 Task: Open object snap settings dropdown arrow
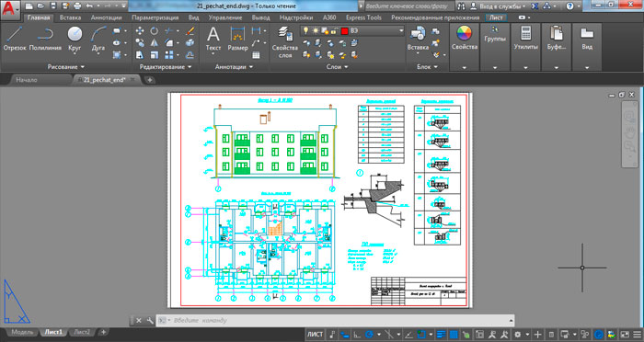tap(431, 335)
